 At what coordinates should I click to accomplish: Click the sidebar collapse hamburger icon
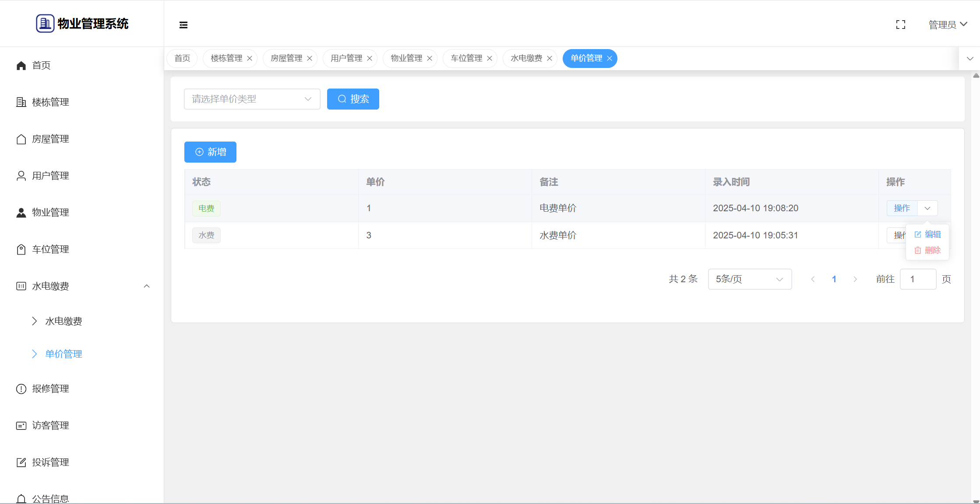click(183, 25)
